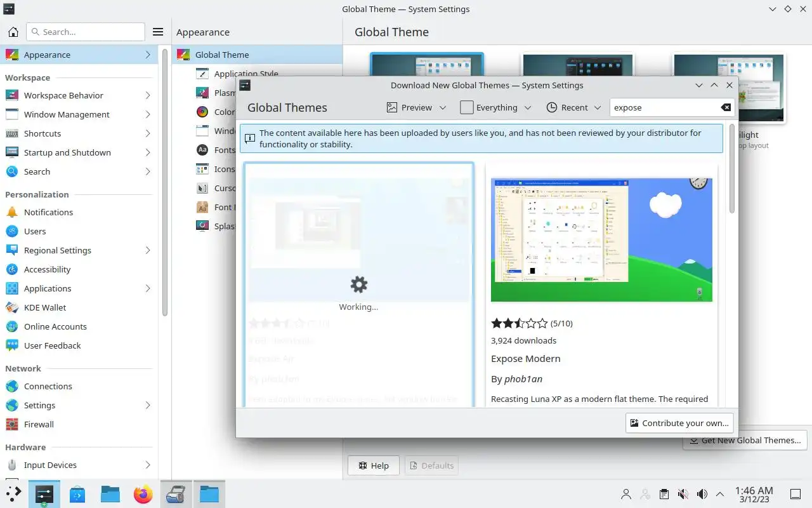
Task: Expand the Appearance category chevron
Action: pos(148,55)
